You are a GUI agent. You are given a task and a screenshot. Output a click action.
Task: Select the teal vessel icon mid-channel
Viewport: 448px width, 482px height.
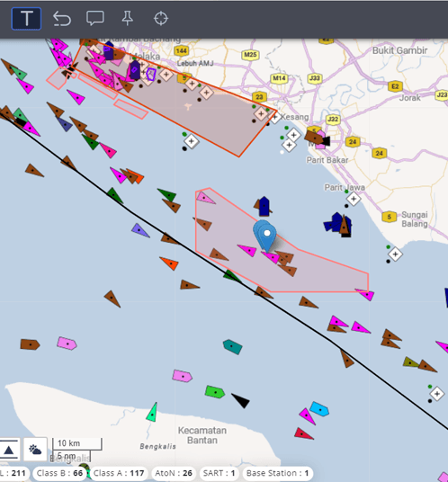click(x=232, y=347)
